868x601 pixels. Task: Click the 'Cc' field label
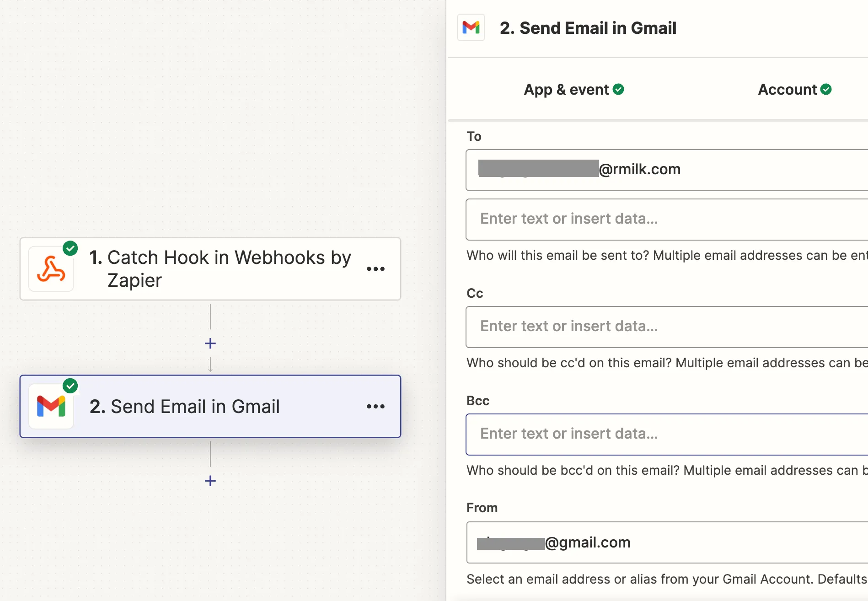[x=475, y=293]
